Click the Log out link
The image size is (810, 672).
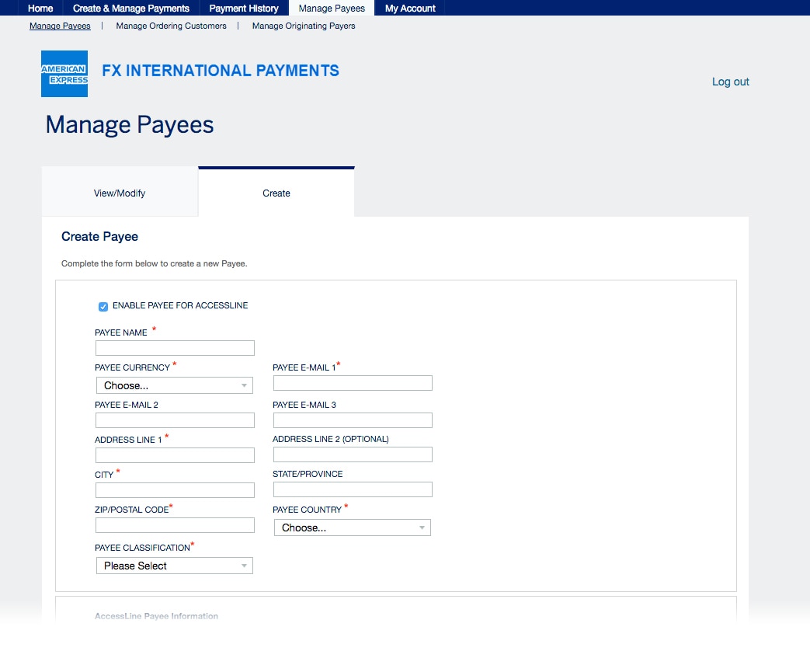(x=729, y=82)
